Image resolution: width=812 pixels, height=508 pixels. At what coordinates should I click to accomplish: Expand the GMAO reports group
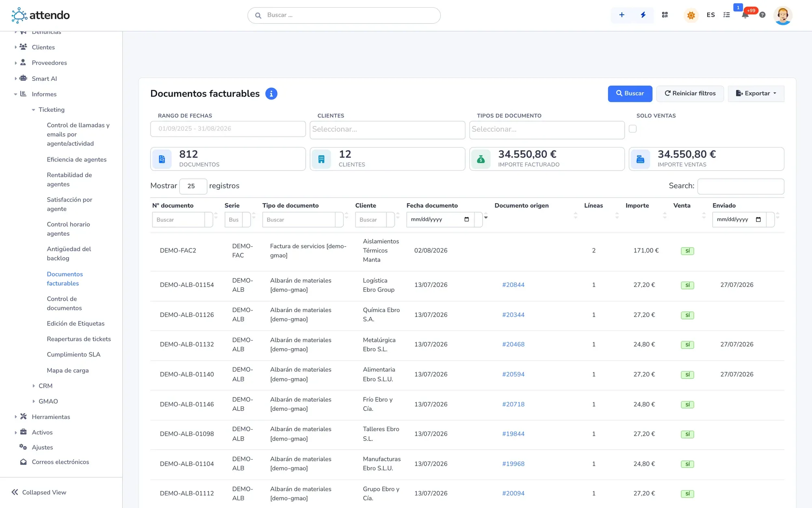(48, 401)
